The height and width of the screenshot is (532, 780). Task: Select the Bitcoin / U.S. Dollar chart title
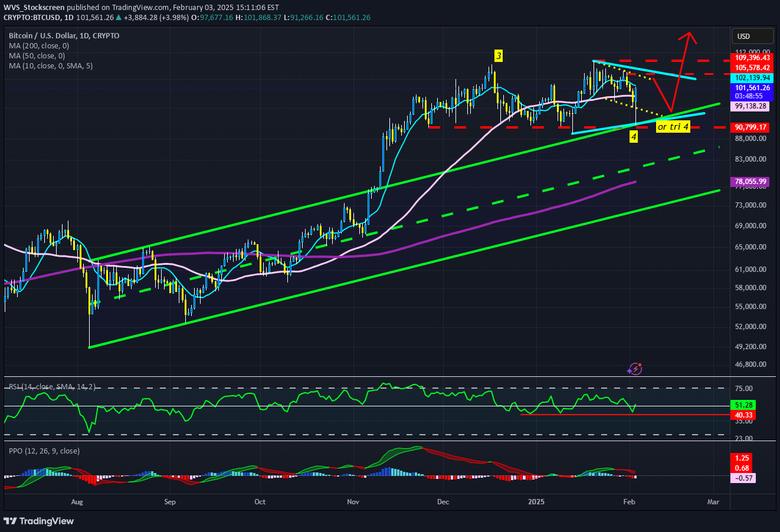(x=64, y=36)
